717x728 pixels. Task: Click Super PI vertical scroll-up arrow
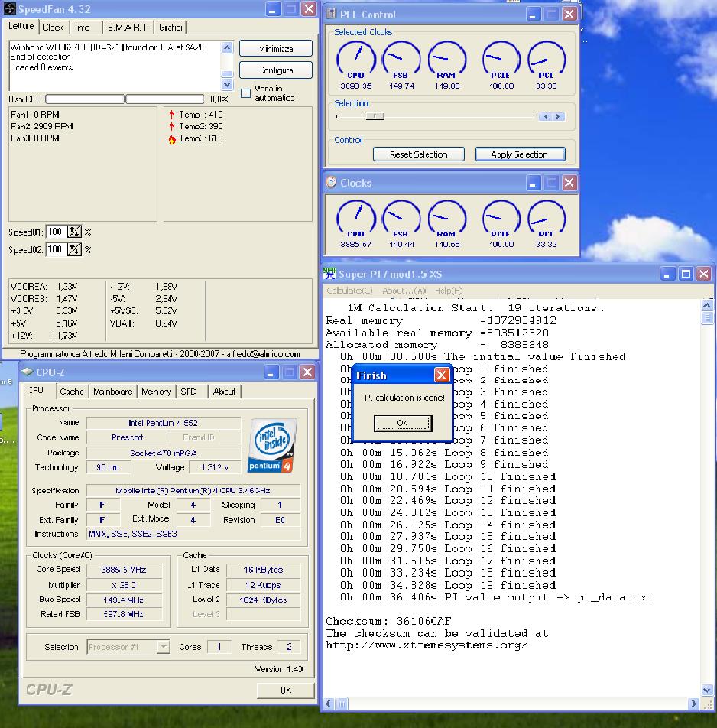(x=707, y=305)
